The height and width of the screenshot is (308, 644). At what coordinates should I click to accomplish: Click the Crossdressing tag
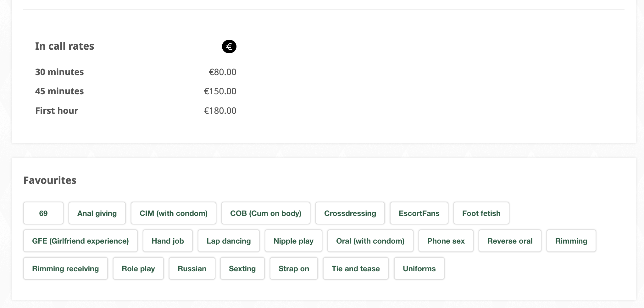350,213
